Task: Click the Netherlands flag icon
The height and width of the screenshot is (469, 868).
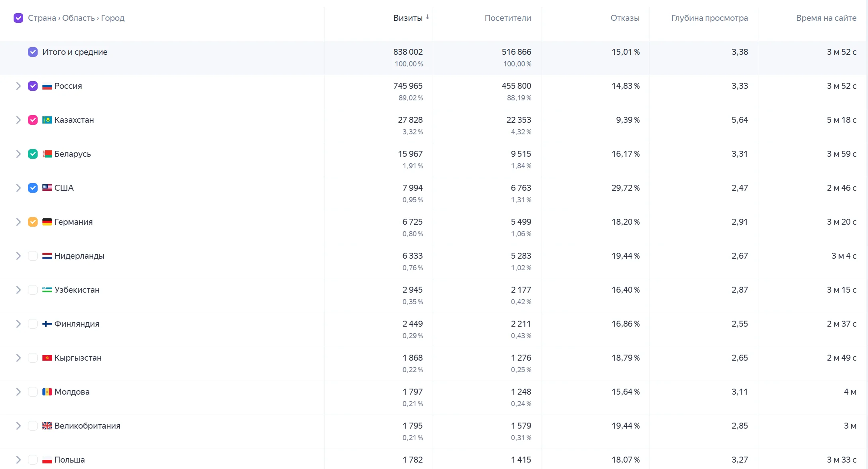Action: [x=47, y=256]
